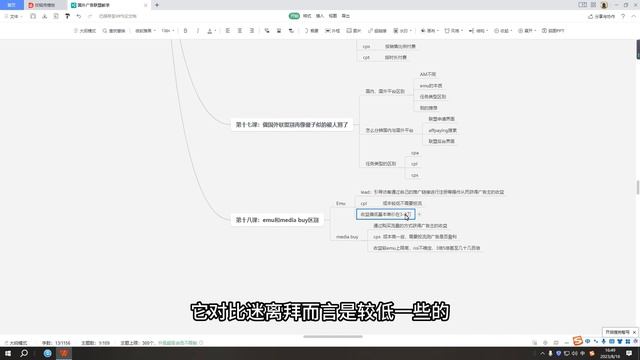Open Windows taskbar search
Screen dimensions: 640x360
click(x=24, y=353)
